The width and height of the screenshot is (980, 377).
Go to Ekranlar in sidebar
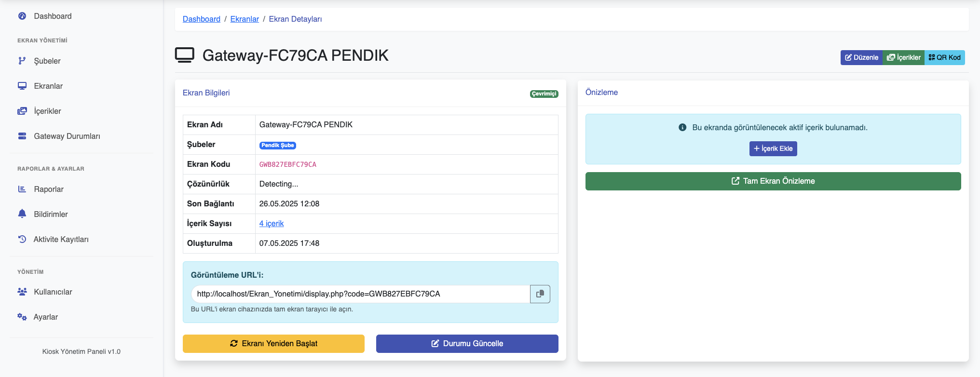(48, 86)
